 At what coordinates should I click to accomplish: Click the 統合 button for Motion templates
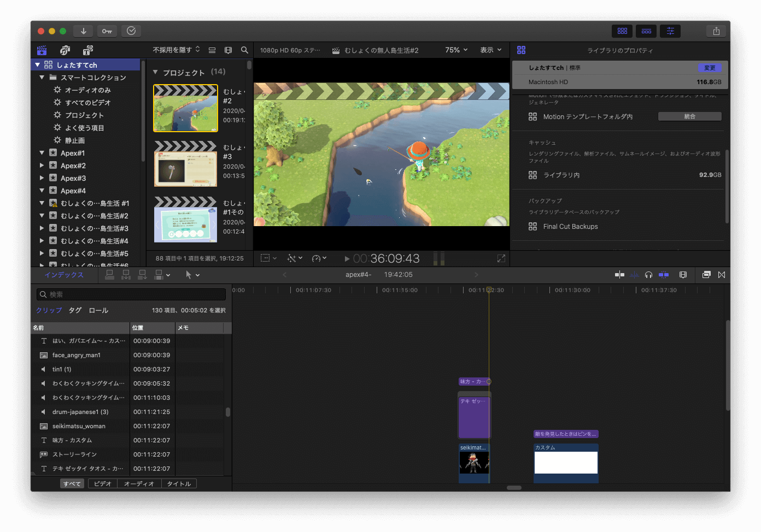tap(690, 116)
